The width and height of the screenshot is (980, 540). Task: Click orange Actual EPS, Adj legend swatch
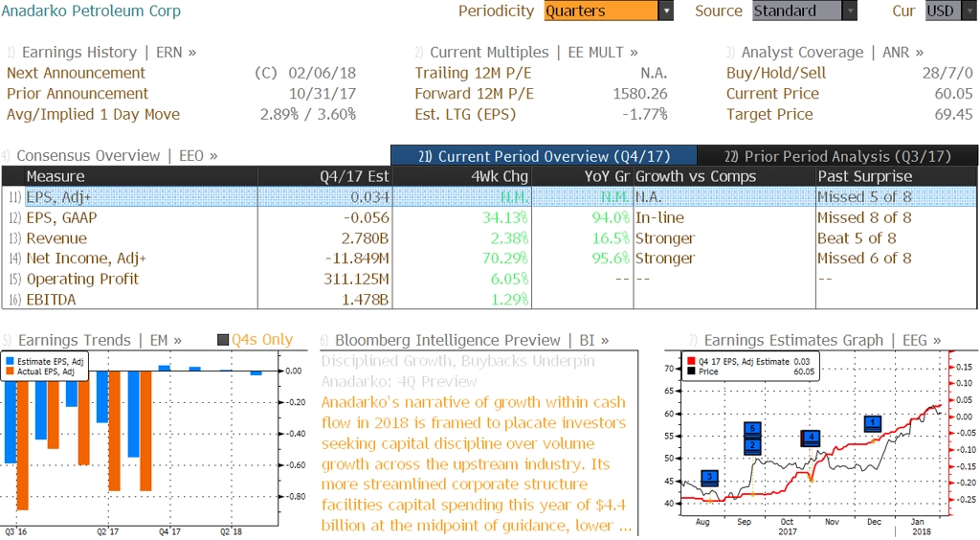[10, 371]
